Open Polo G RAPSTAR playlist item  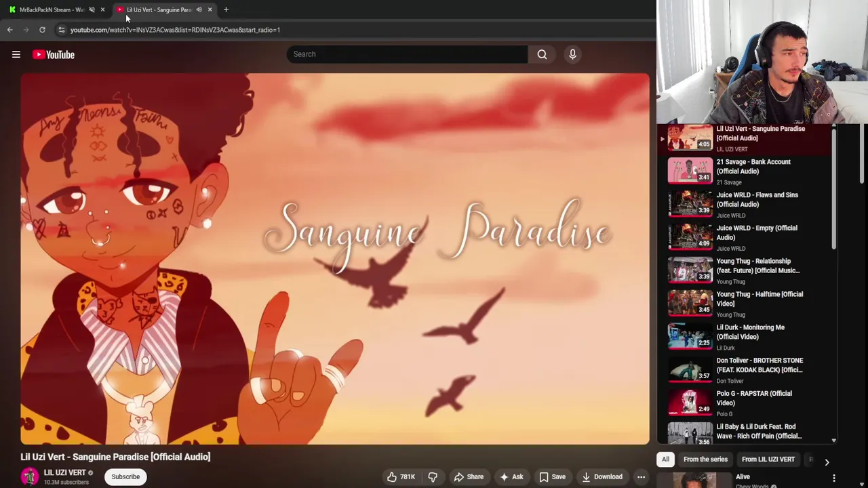745,403
